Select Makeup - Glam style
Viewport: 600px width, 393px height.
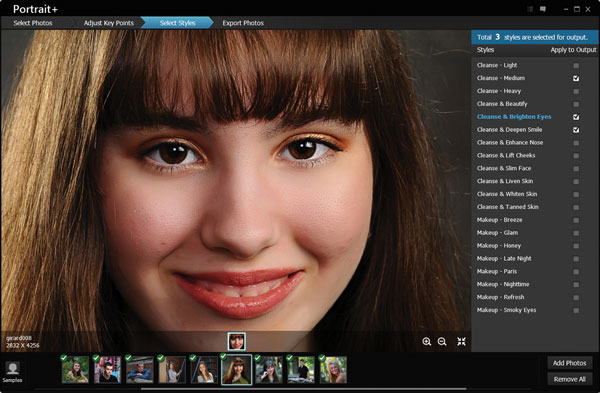point(497,233)
